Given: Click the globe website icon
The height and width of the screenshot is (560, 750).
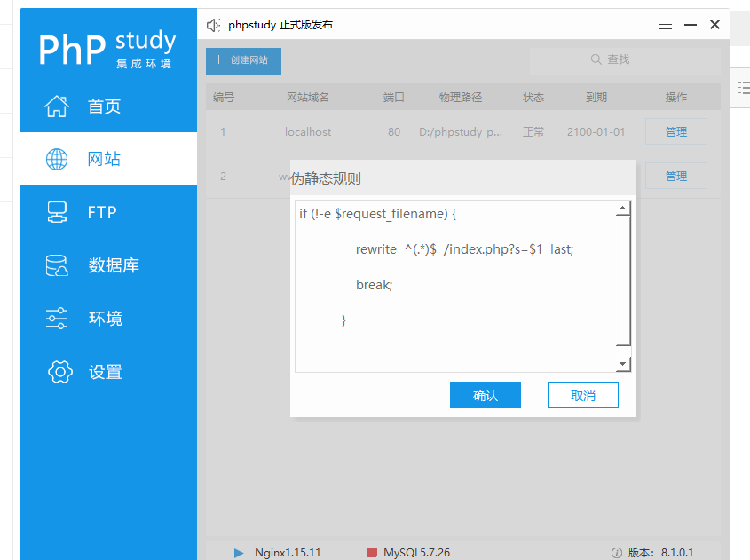Looking at the screenshot, I should point(57,159).
